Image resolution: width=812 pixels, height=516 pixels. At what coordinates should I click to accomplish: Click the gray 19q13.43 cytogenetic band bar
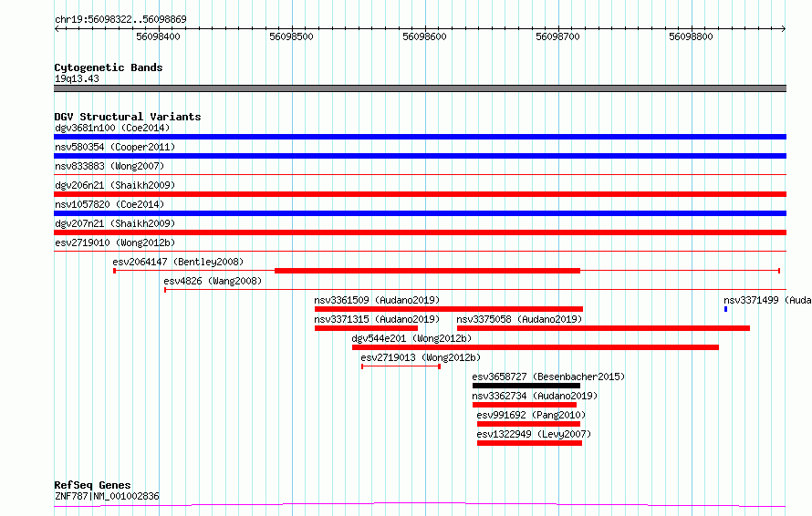[x=420, y=88]
